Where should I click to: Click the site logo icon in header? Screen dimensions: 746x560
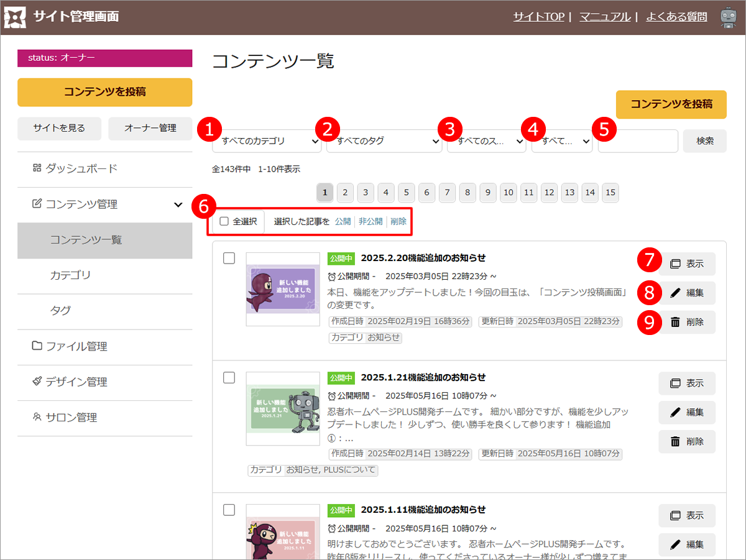pos(16,17)
